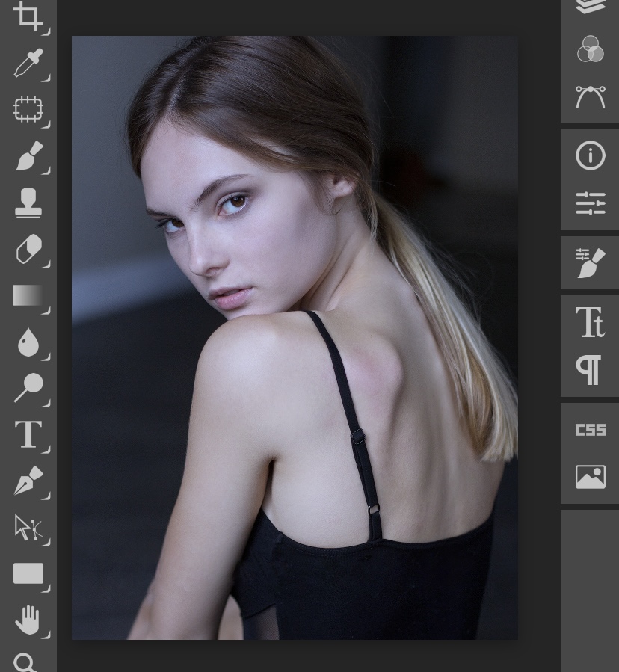Screen dimensions: 619x672
Task: Select the Crop tool
Action: tap(28, 16)
